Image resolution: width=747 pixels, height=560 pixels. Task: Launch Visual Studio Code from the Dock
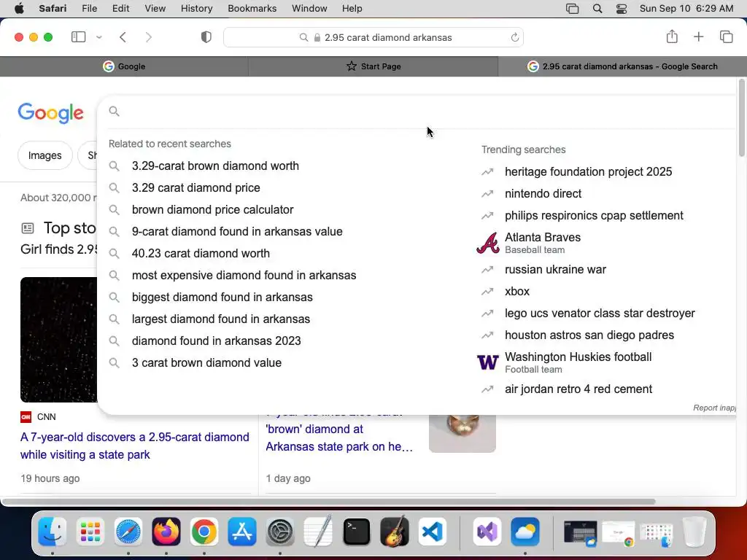coord(433,532)
